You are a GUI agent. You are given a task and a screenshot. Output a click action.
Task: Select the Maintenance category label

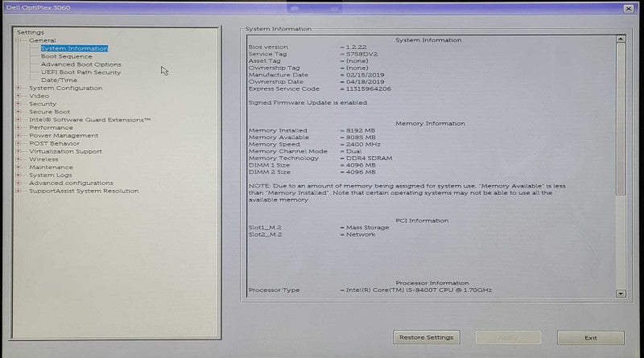click(x=51, y=167)
